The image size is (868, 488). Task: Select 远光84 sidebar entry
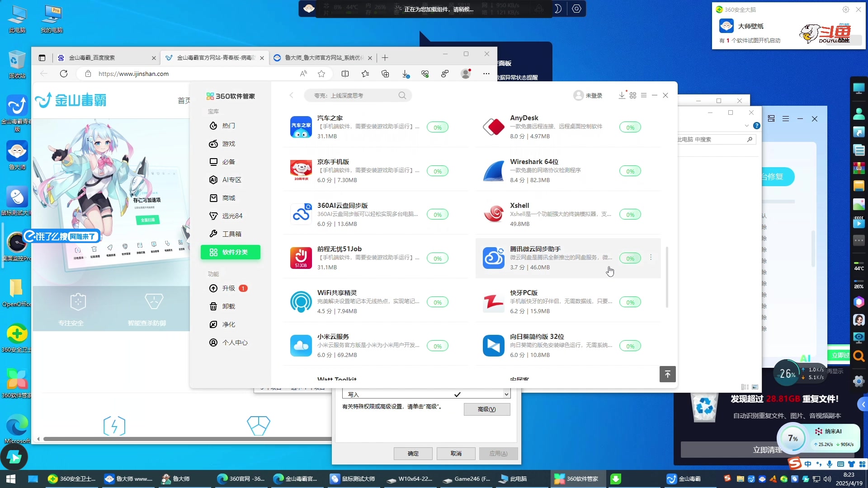(231, 216)
